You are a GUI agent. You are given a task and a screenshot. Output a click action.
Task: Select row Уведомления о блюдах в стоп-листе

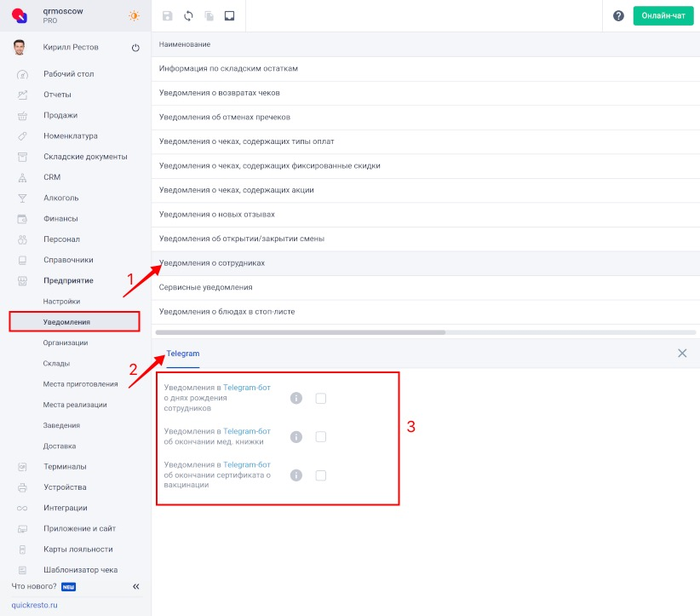click(x=426, y=312)
